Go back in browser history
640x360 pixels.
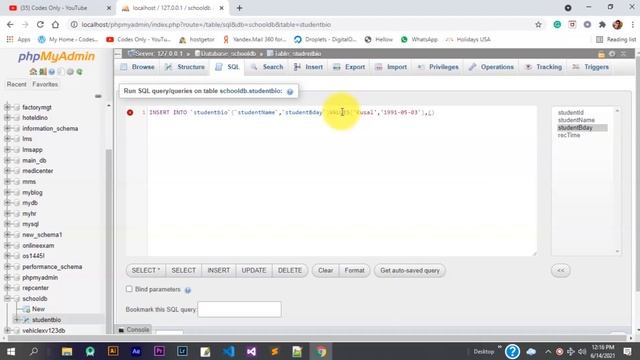click(x=10, y=24)
